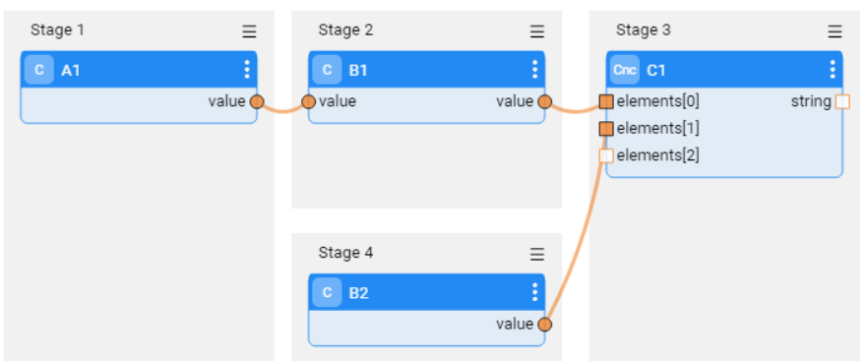Click the C type icon on A1
This screenshot has width=868, height=361.
tap(39, 70)
